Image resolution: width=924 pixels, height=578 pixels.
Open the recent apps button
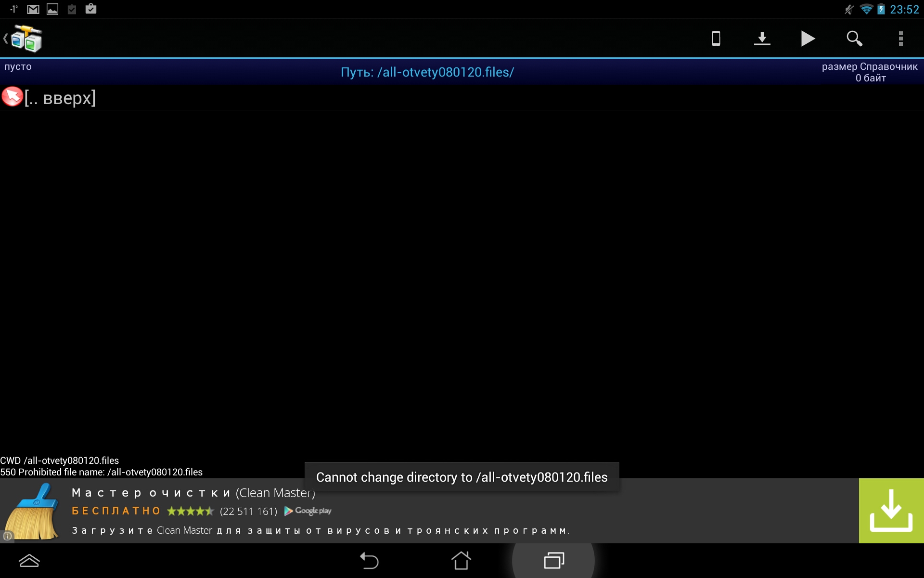(x=553, y=561)
